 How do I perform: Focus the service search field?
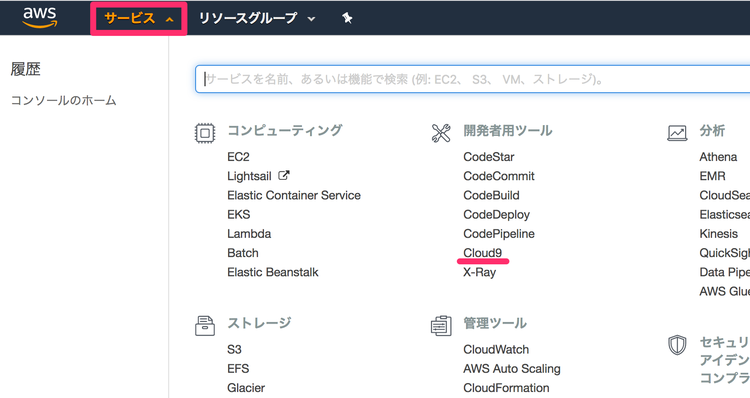[473, 79]
